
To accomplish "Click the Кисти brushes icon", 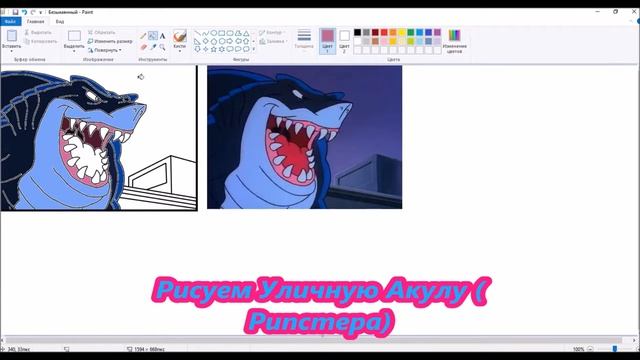I will [180, 36].
